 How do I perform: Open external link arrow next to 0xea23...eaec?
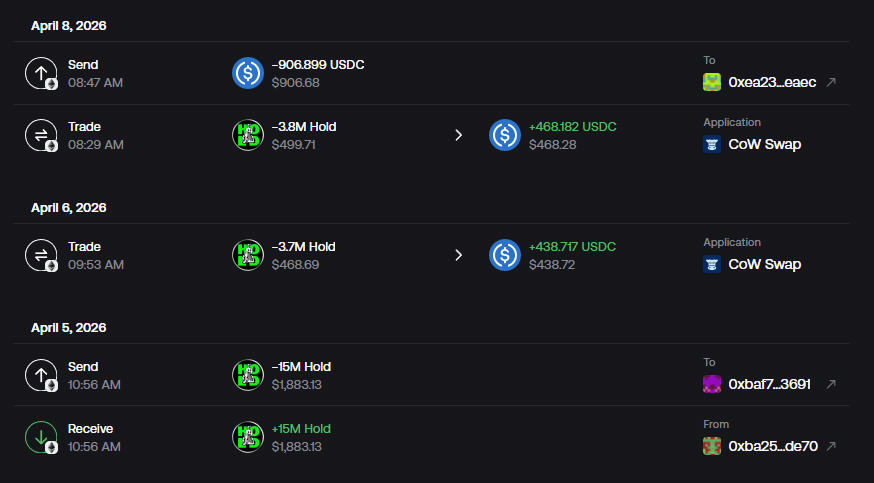pos(831,82)
